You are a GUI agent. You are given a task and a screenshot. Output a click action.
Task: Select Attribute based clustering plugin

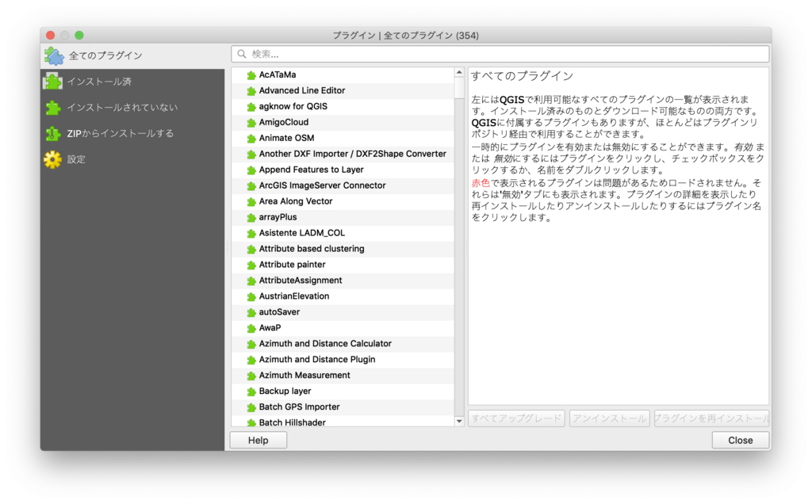pyautogui.click(x=311, y=249)
